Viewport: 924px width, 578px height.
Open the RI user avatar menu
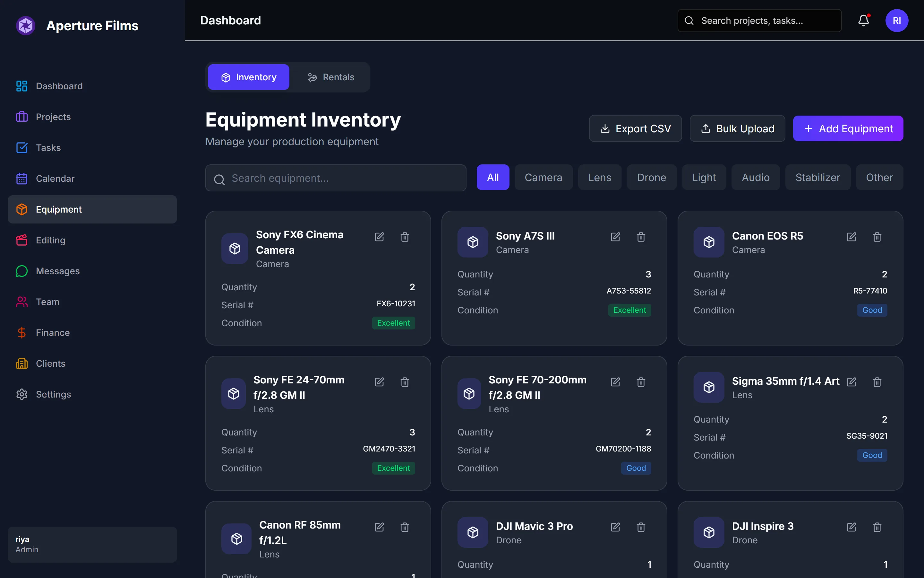pos(896,20)
